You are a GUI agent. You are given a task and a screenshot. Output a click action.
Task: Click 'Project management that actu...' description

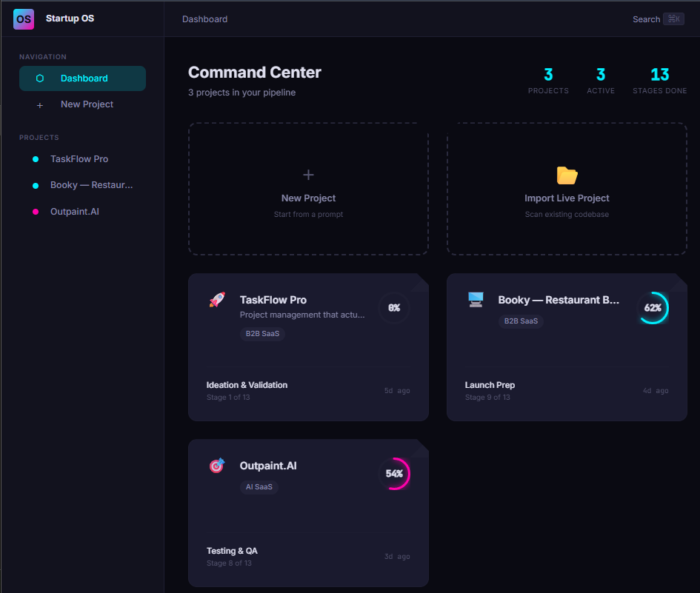click(302, 315)
